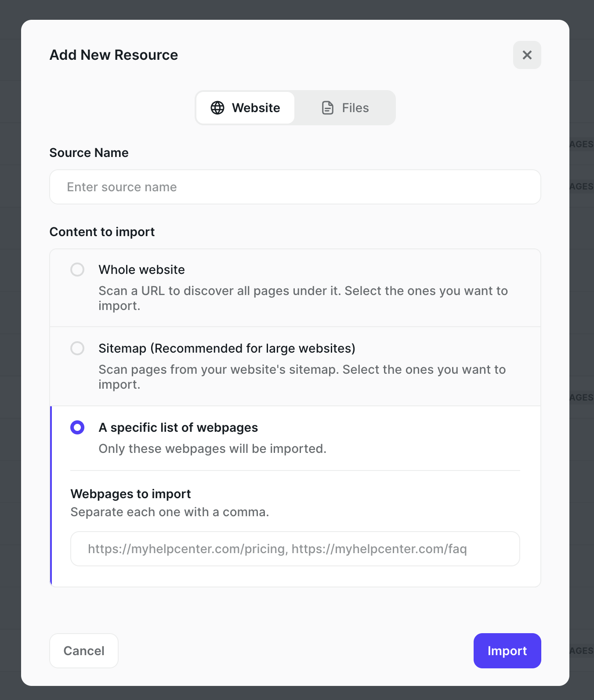Click "A specific list of webpages" title

pyautogui.click(x=178, y=427)
